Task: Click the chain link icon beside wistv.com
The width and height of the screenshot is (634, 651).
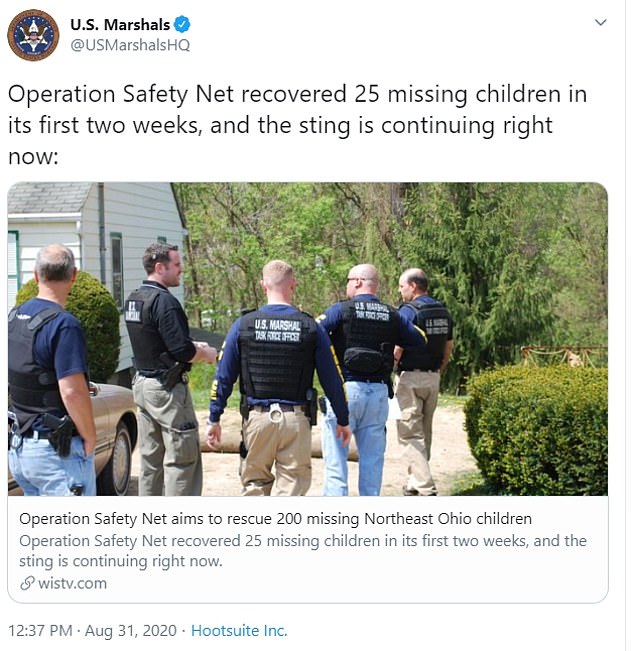Action: tap(27, 583)
